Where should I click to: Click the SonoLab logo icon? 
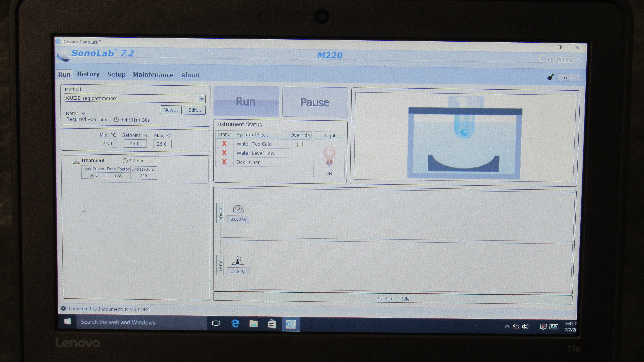(63, 55)
